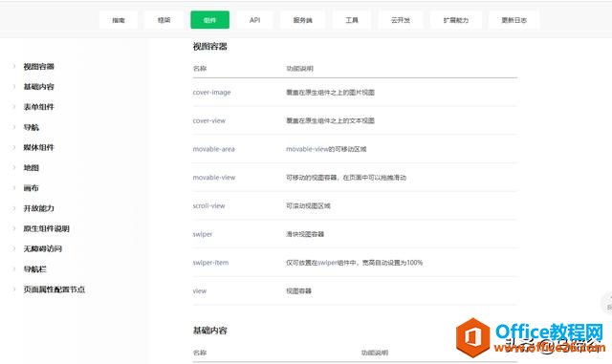Click swiper link inside swiper-item description
Screen dimensions: 612x364
[327, 263]
